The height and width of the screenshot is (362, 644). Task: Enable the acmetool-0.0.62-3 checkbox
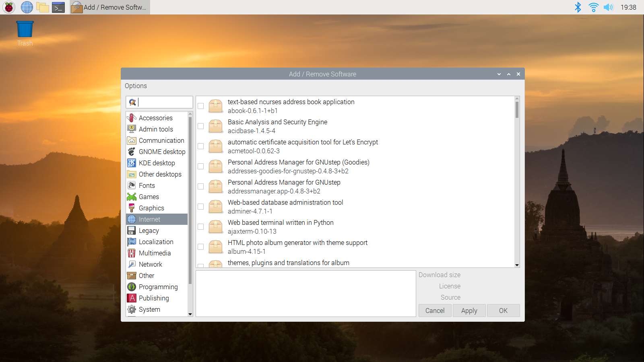coord(201,146)
